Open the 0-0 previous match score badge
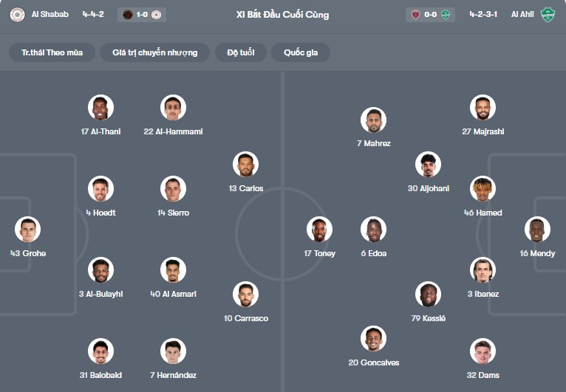 pyautogui.click(x=430, y=15)
